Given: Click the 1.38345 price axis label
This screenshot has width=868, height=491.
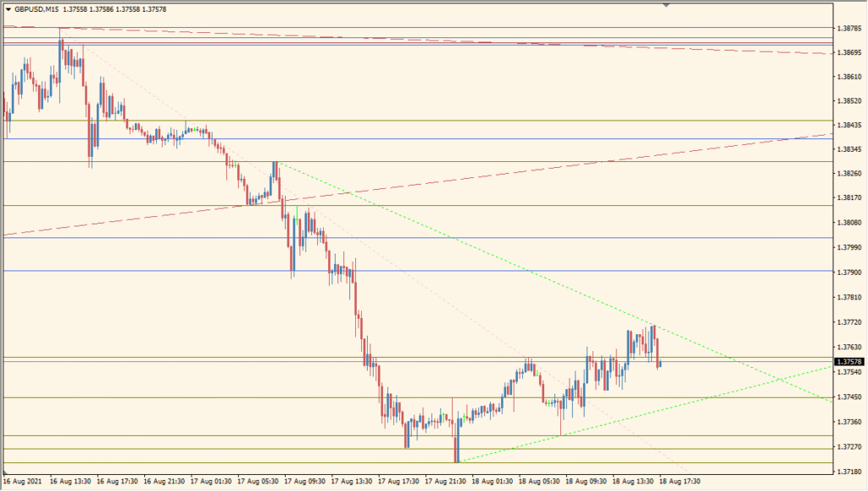Looking at the screenshot, I should pyautogui.click(x=849, y=149).
